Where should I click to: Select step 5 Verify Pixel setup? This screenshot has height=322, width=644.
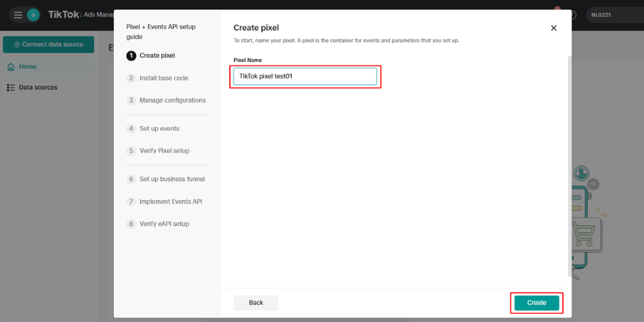[158, 151]
